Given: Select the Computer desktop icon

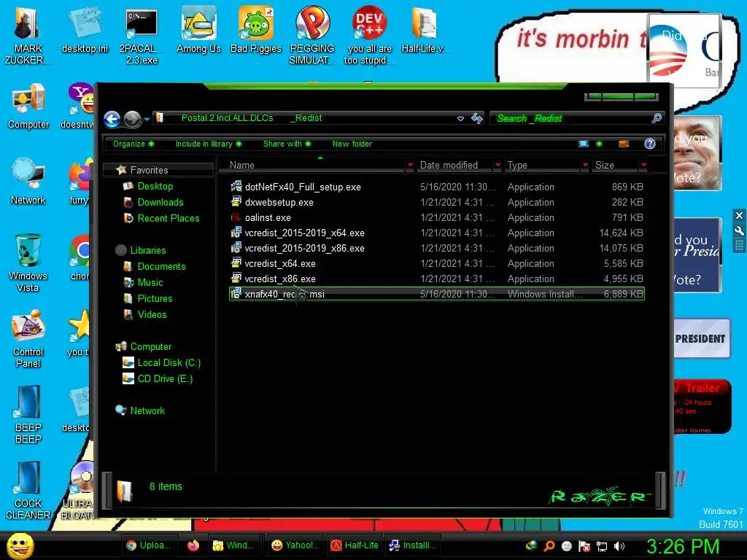Looking at the screenshot, I should pos(28,106).
